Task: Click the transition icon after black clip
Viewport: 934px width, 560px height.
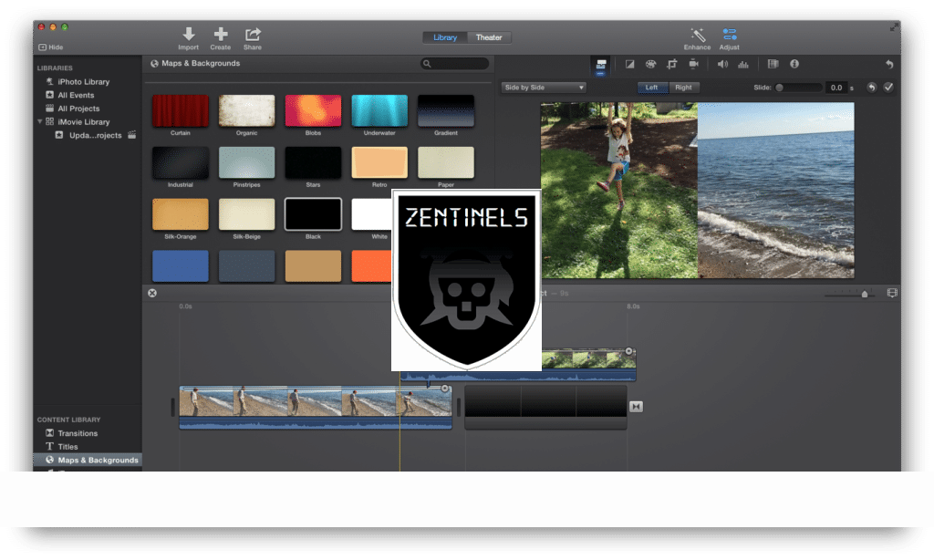Action: tap(636, 407)
